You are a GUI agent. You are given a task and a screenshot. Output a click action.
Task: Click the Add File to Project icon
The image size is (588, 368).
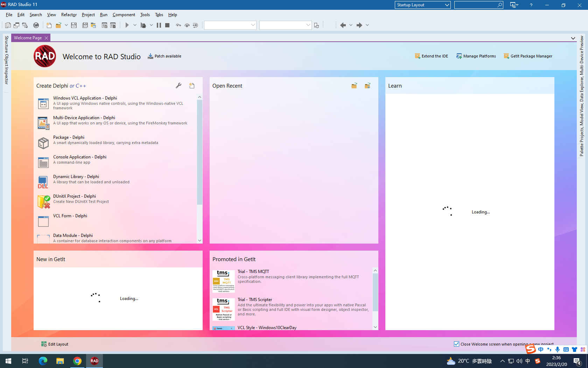[x=104, y=25]
